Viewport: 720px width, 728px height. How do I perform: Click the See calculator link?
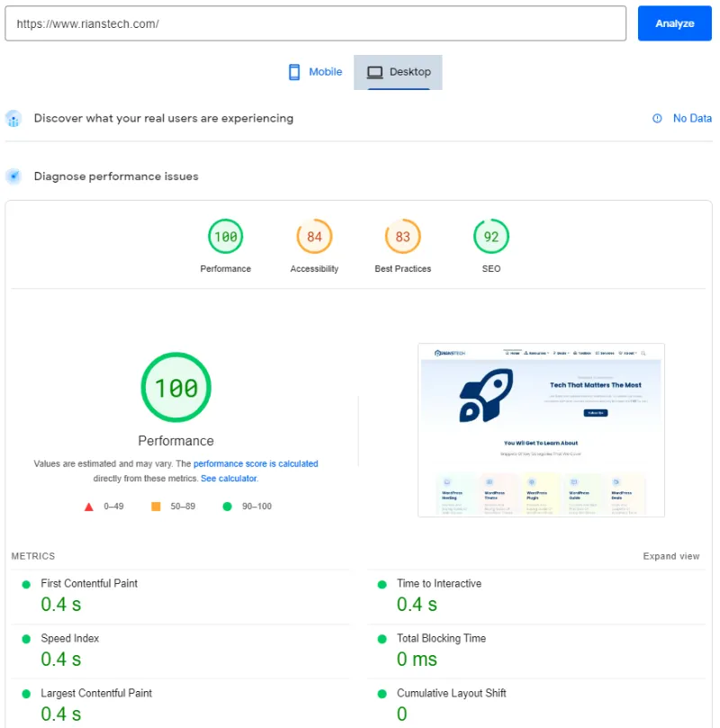click(x=228, y=478)
